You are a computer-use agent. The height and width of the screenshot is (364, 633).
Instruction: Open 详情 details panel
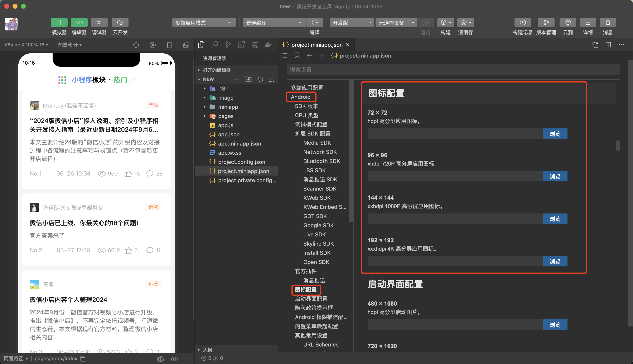click(x=588, y=23)
